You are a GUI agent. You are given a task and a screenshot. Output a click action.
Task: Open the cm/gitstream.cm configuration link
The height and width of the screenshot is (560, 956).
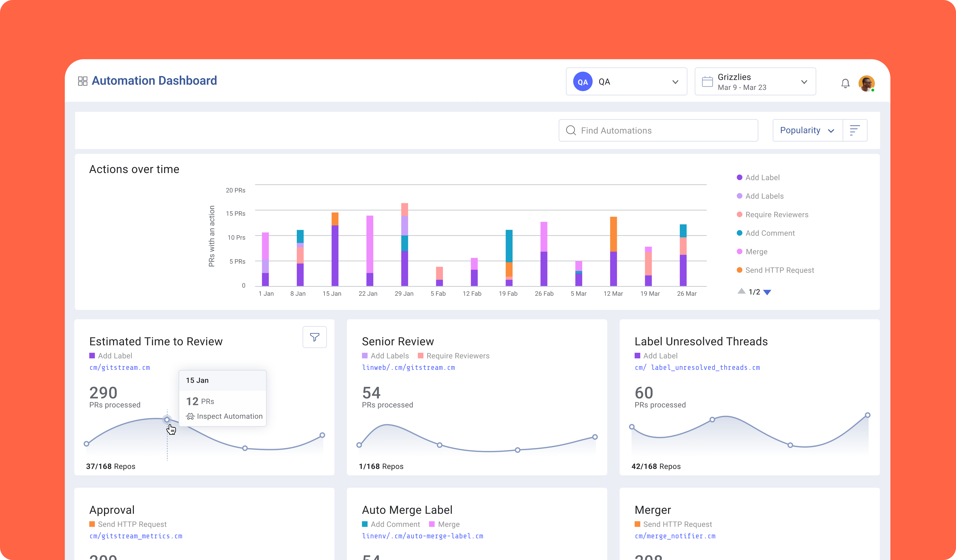tap(119, 367)
